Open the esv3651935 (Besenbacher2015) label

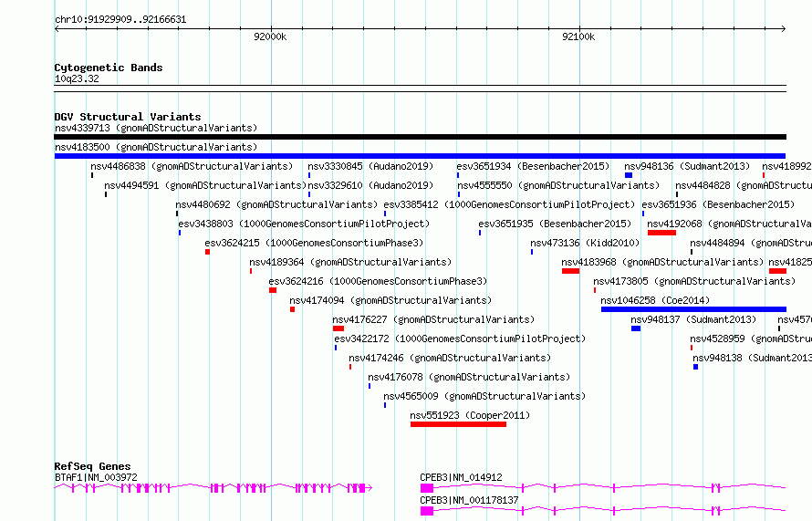(x=555, y=224)
